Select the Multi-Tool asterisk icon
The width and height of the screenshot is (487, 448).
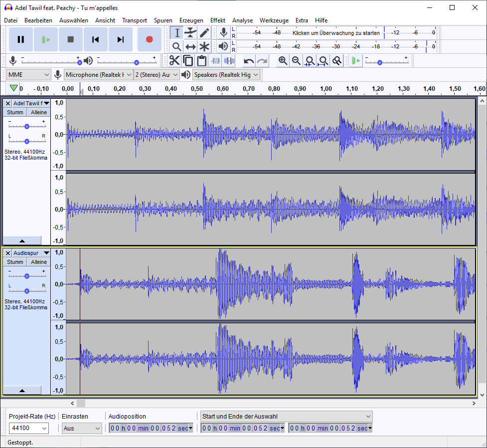click(204, 47)
